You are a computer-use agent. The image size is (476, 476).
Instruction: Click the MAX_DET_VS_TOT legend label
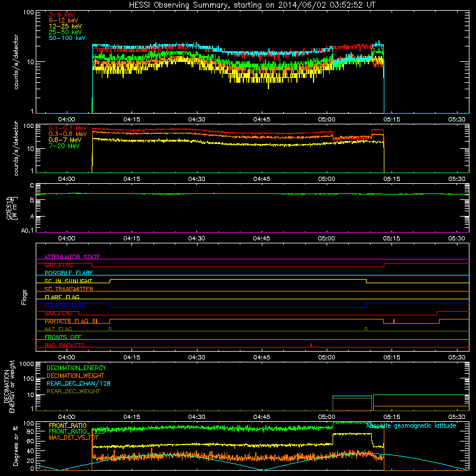[x=73, y=437]
